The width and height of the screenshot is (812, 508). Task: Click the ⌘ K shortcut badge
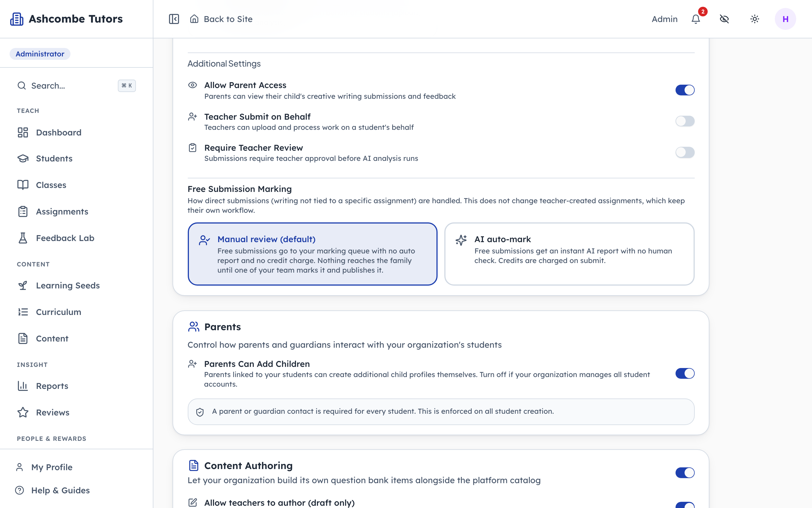coord(127,86)
